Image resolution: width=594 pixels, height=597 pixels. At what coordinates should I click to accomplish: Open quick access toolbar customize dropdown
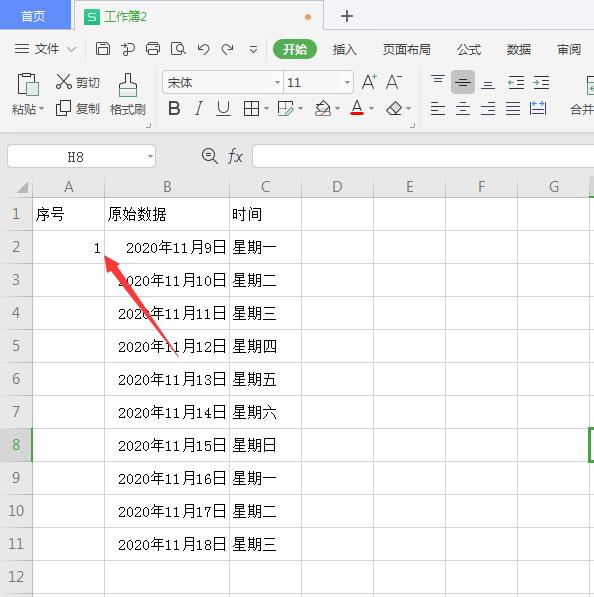(254, 49)
